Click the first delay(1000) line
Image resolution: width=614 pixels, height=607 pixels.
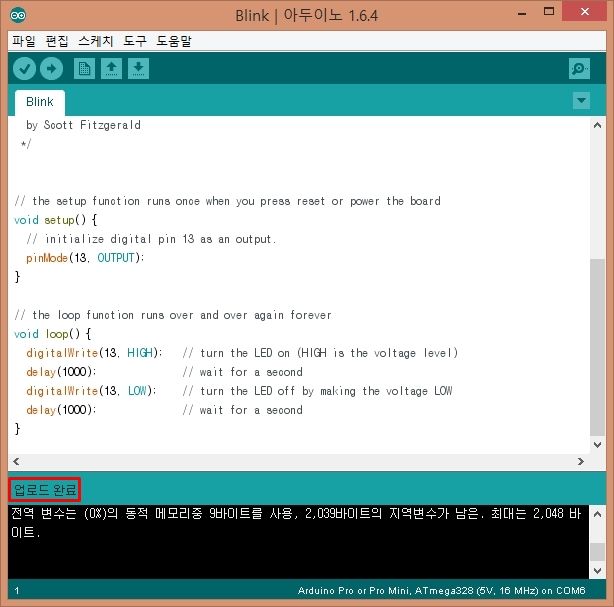tap(61, 372)
